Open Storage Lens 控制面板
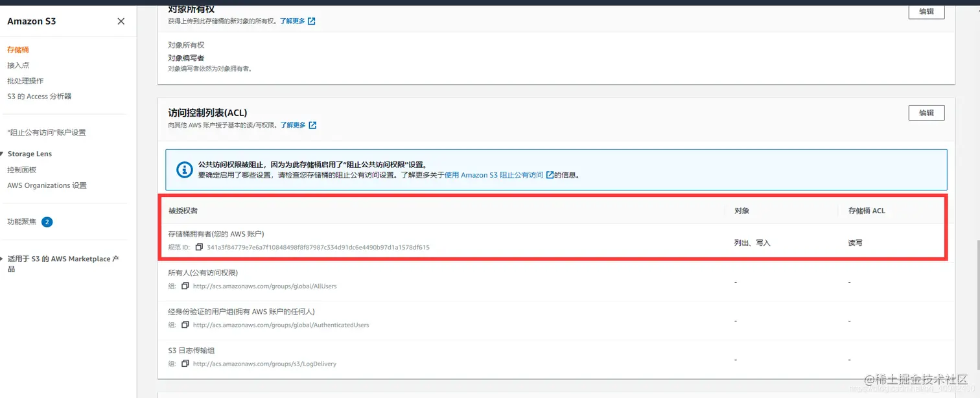Viewport: 980px width, 398px height. (22, 170)
